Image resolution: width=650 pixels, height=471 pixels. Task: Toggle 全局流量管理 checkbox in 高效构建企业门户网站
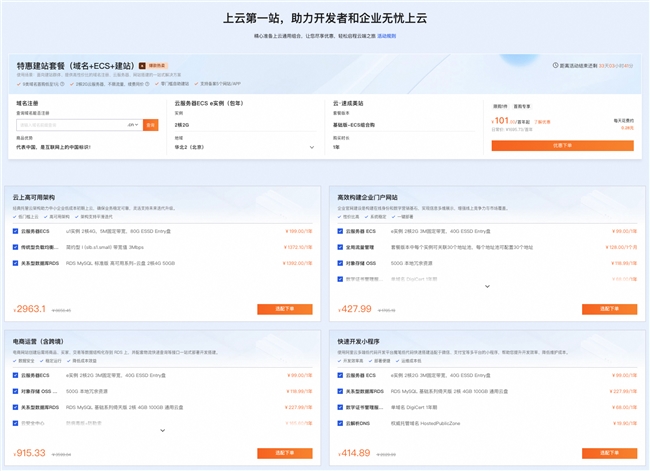coord(341,247)
